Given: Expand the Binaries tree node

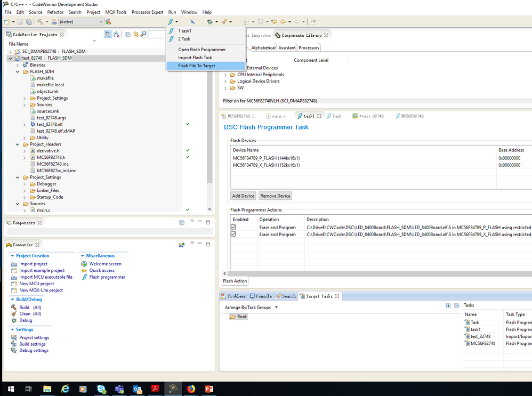Looking at the screenshot, I should tap(17, 65).
